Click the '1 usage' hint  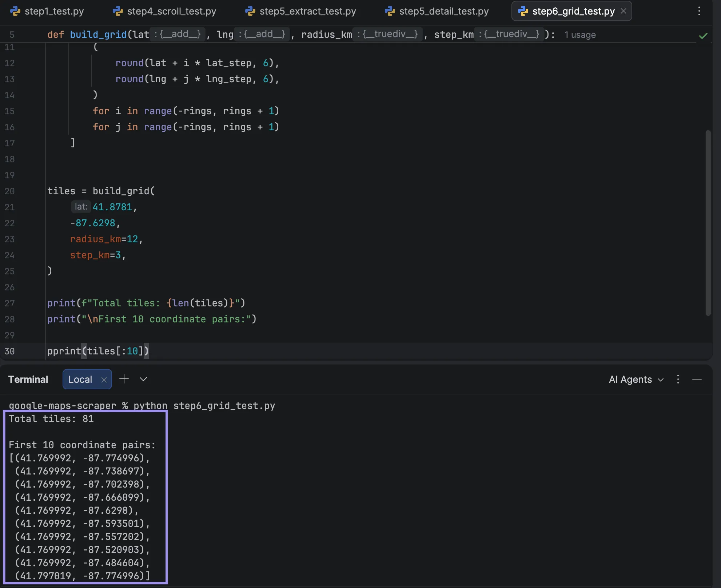(580, 35)
